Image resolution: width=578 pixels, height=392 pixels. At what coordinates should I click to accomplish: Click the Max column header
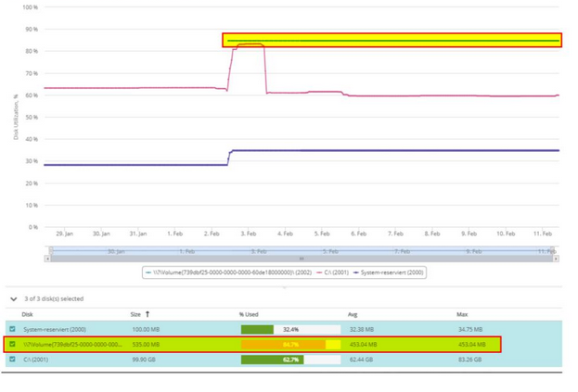pyautogui.click(x=462, y=314)
